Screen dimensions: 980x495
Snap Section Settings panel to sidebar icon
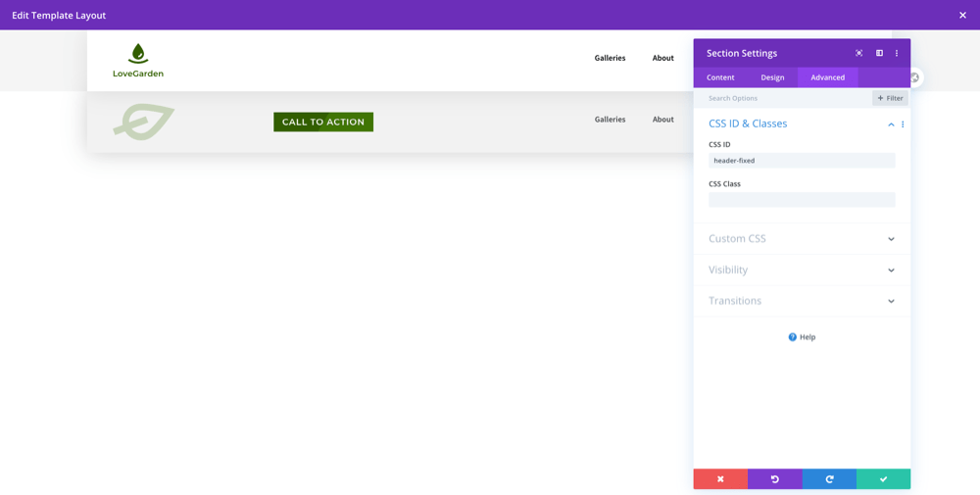[x=879, y=53]
